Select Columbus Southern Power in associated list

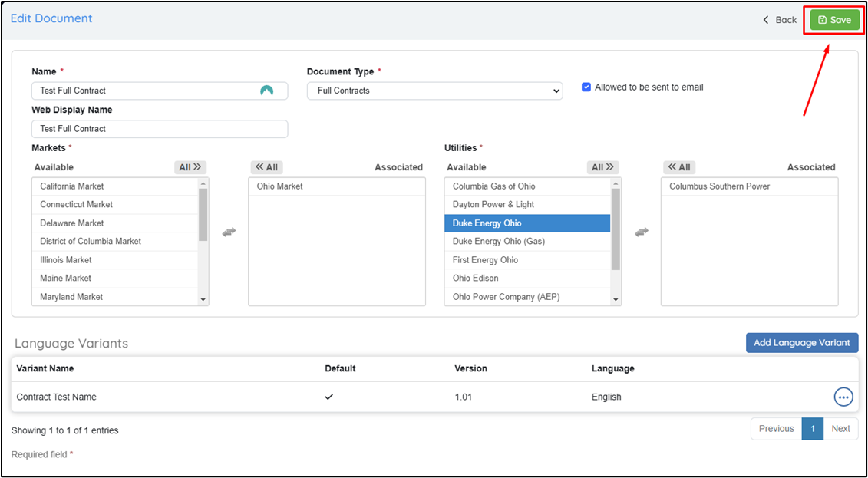click(750, 186)
